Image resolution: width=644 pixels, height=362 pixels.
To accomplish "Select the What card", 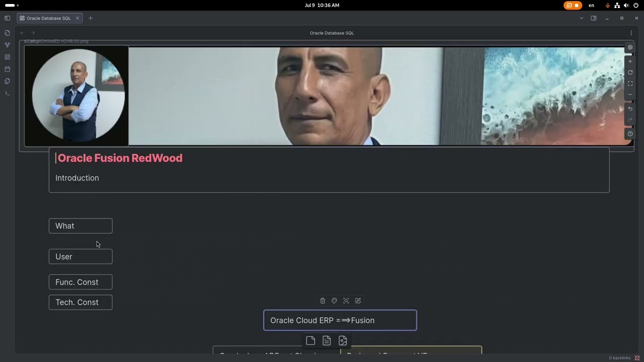I will 80,226.
